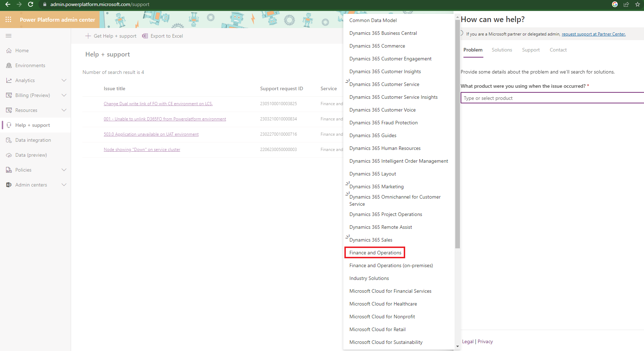Open Node showing Down issue link
The width and height of the screenshot is (644, 351).
tap(142, 150)
